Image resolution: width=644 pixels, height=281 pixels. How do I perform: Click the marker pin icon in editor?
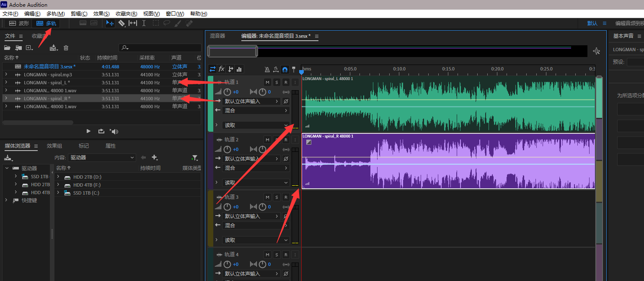(294, 69)
